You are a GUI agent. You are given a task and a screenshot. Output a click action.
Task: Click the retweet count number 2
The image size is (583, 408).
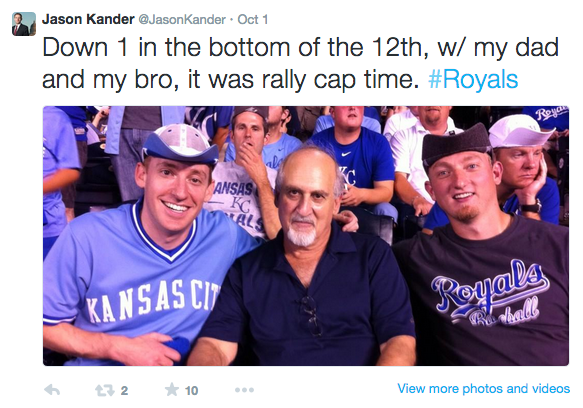(x=124, y=391)
